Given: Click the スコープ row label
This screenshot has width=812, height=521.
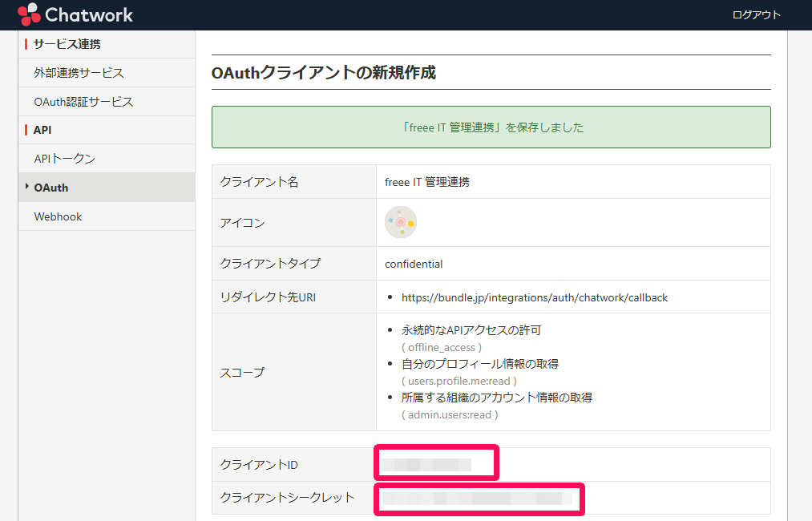Looking at the screenshot, I should point(242,373).
